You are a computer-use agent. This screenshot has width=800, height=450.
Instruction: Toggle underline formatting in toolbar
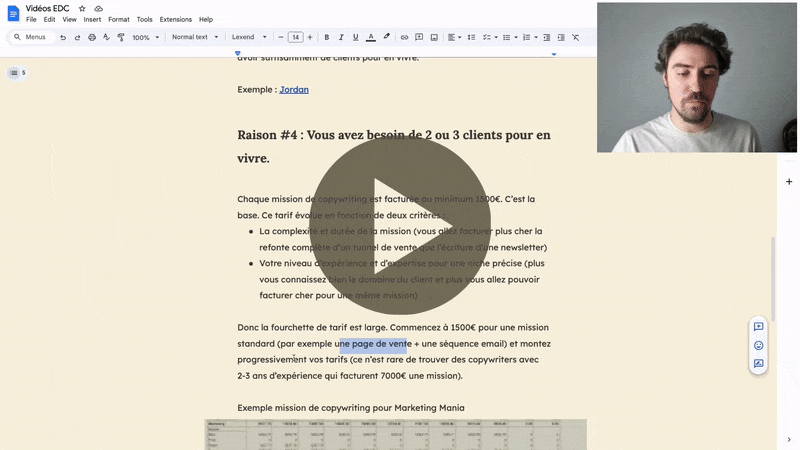pos(355,37)
